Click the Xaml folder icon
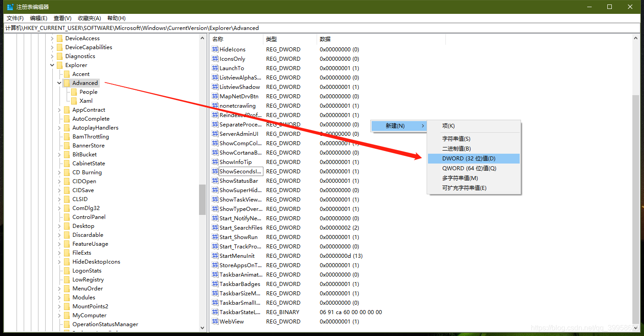Screen dimensions: 644x336 point(74,101)
